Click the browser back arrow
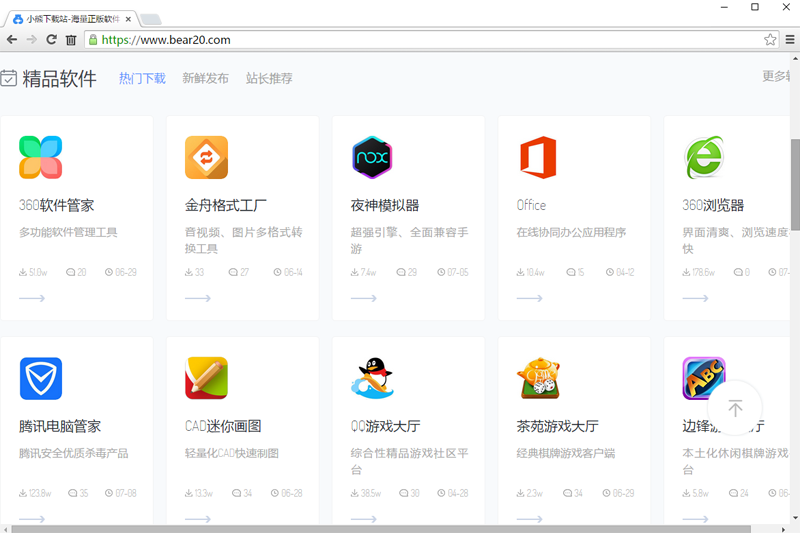The height and width of the screenshot is (533, 800). 12,39
